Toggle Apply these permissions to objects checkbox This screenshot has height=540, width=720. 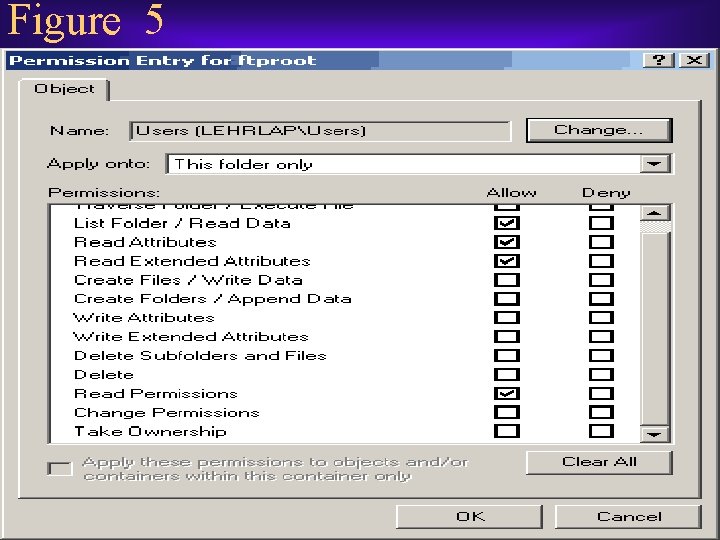click(60, 469)
